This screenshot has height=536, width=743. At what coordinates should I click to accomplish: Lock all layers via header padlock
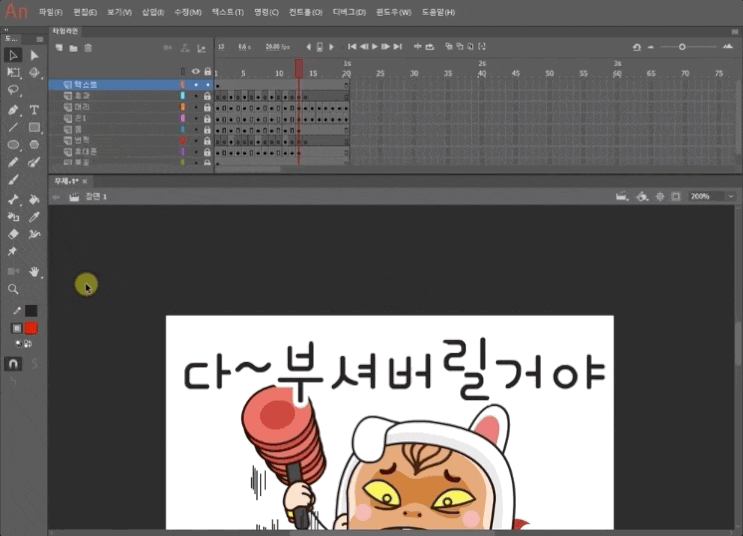pos(207,72)
